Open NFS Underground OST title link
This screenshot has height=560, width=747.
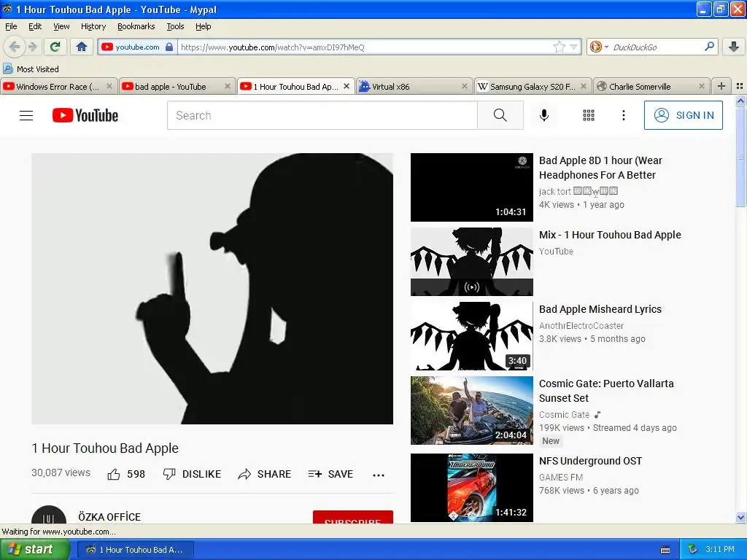tap(590, 461)
